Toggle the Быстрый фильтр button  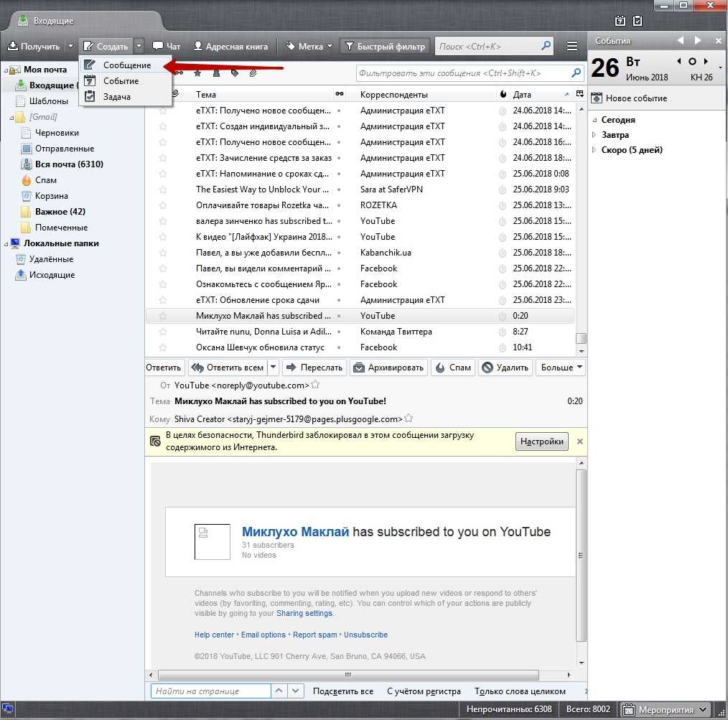[384, 47]
